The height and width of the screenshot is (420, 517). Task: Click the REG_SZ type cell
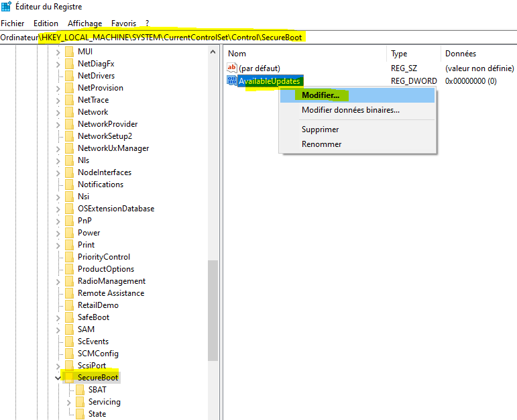[x=404, y=68]
